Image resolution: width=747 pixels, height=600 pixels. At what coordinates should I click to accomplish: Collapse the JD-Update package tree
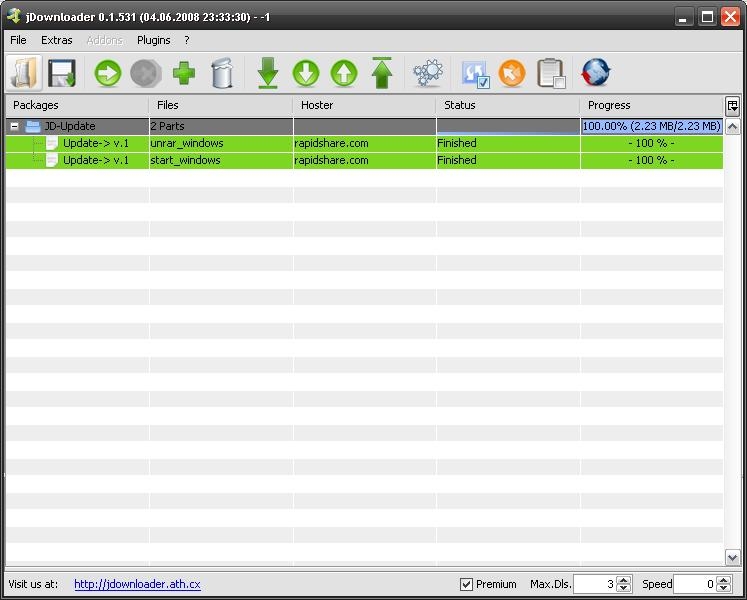click(x=15, y=126)
